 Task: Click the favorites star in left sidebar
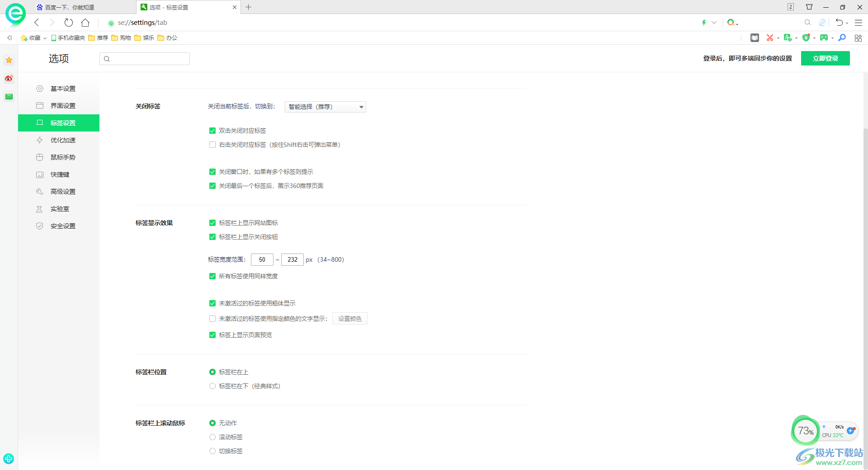click(x=9, y=60)
